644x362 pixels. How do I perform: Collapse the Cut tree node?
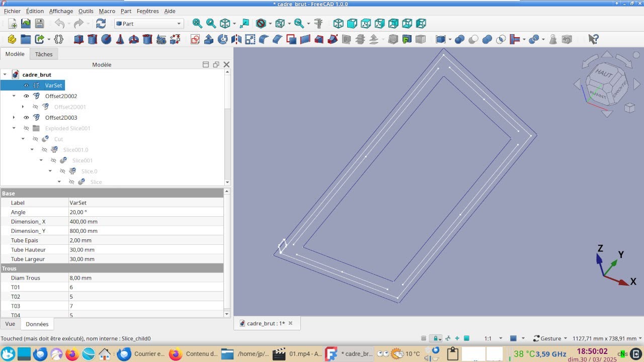(23, 139)
